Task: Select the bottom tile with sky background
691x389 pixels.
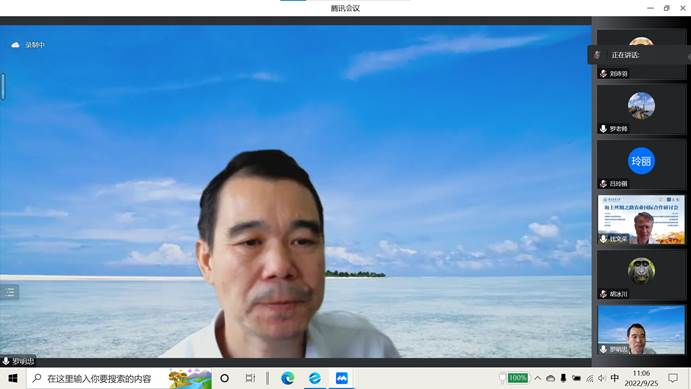Action: 641,330
